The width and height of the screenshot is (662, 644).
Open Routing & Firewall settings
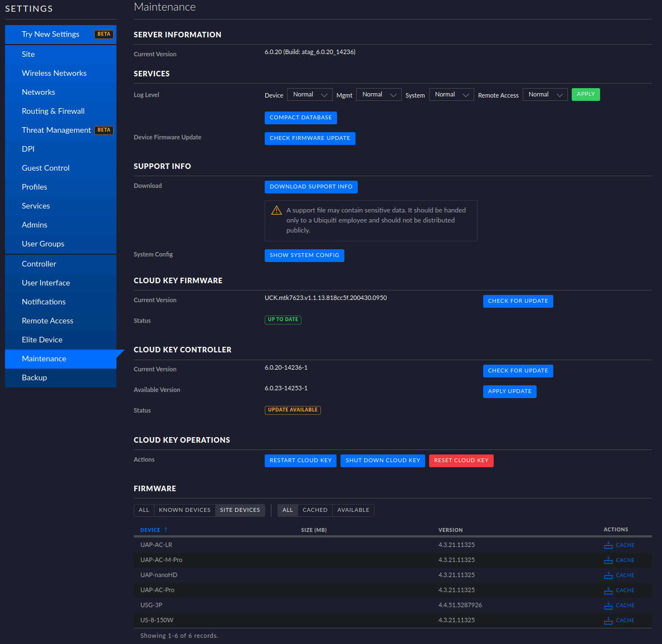click(61, 111)
